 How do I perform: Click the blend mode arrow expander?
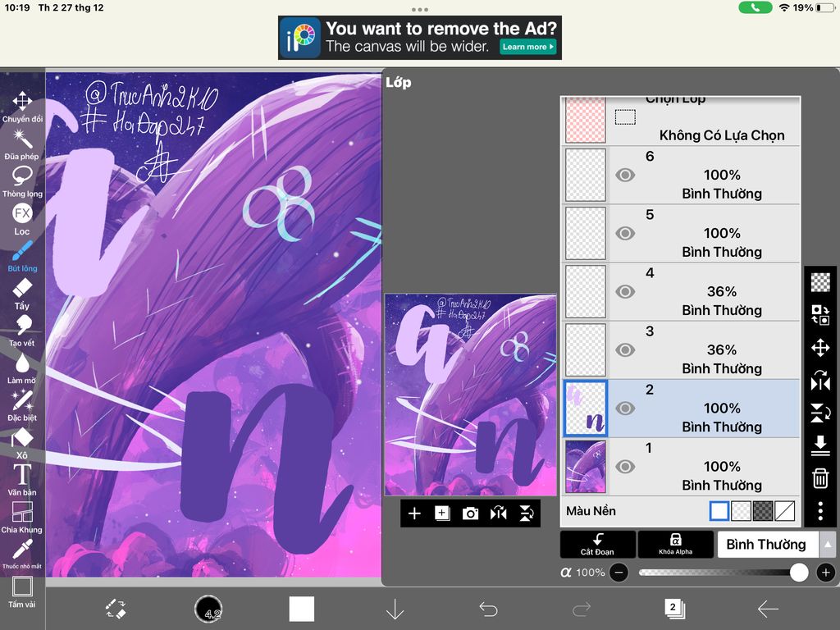click(828, 545)
